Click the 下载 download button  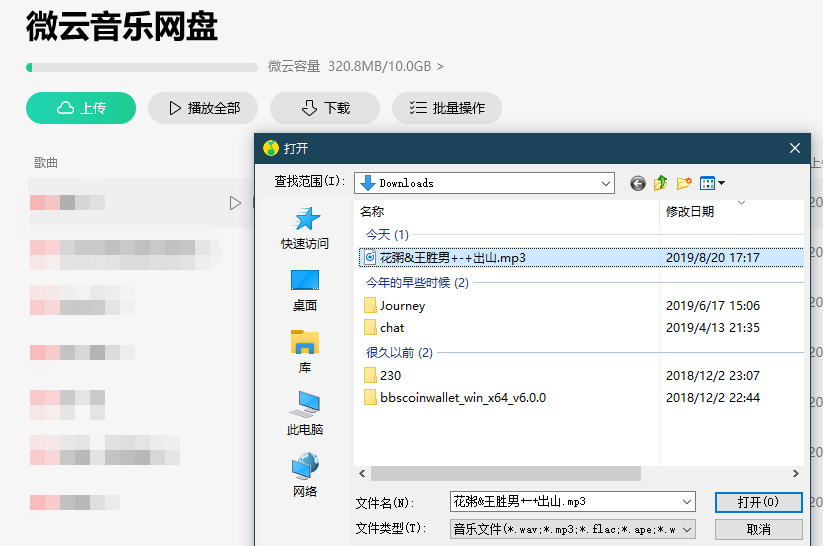[325, 108]
